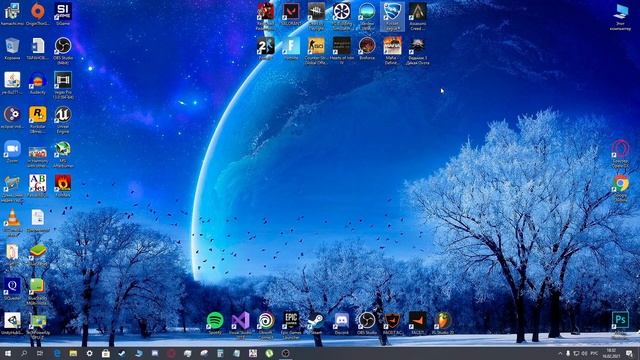
Task: Open Ubisoft Connect shortcut
Action: coord(266,325)
